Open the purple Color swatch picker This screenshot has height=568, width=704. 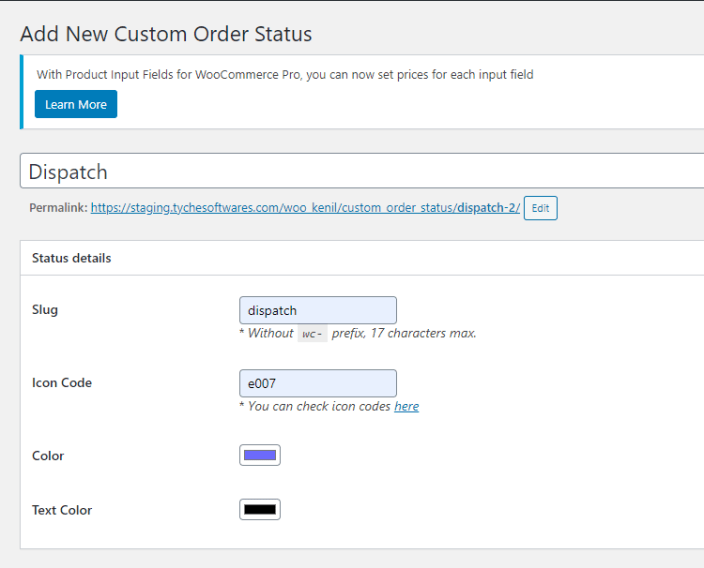[260, 455]
